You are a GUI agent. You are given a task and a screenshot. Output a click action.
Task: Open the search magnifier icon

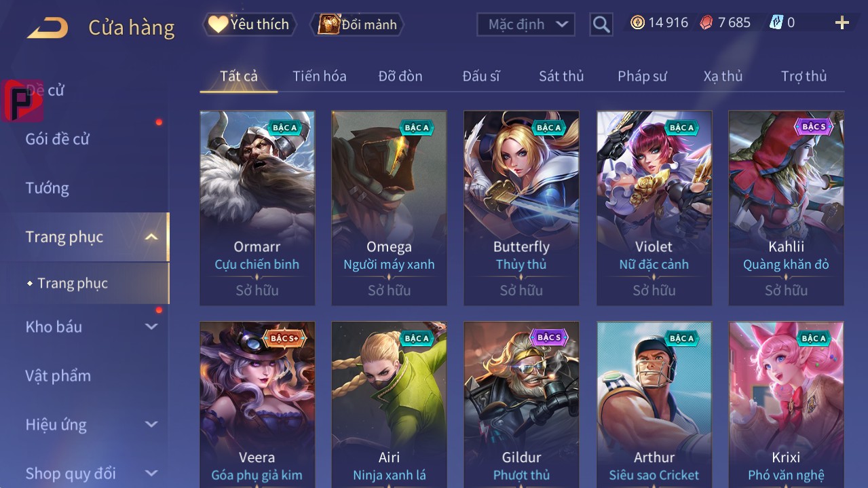(601, 25)
